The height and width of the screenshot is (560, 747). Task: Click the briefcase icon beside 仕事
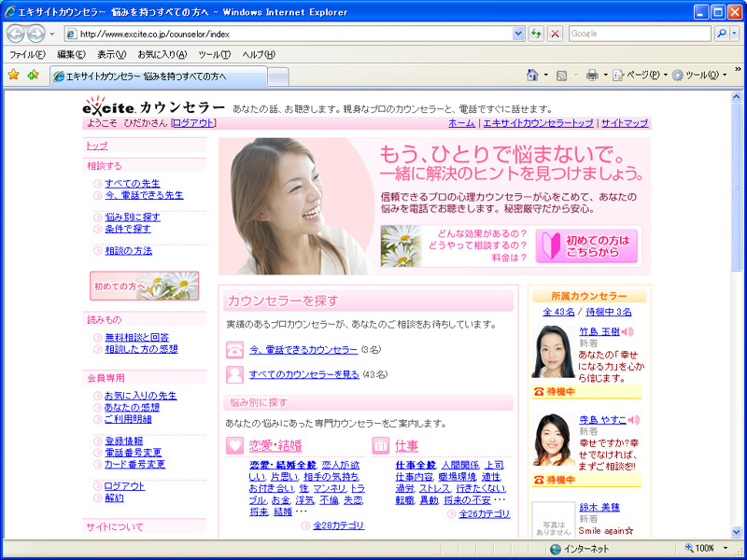380,446
